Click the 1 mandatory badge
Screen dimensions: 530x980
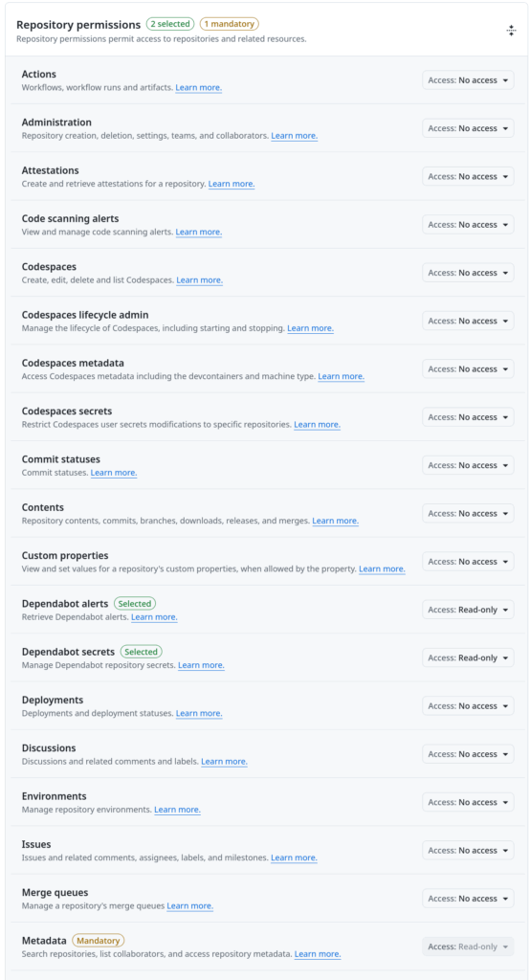coord(230,24)
